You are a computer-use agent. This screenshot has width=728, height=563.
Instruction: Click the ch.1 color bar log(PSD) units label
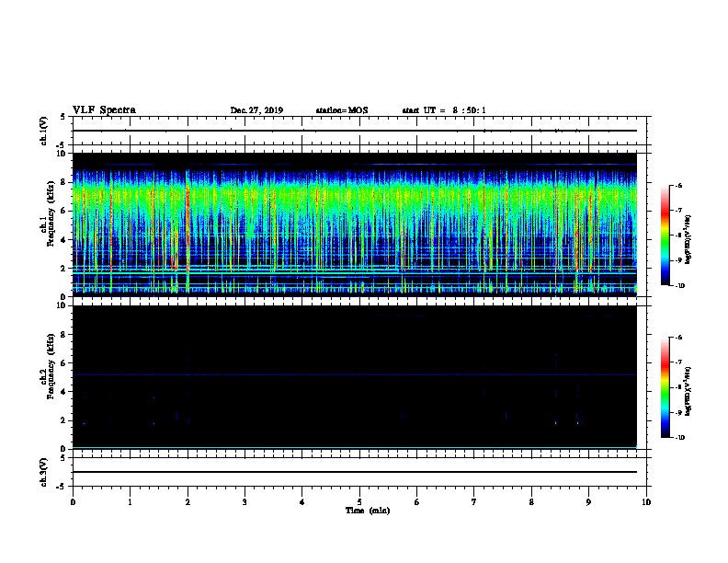(x=688, y=239)
